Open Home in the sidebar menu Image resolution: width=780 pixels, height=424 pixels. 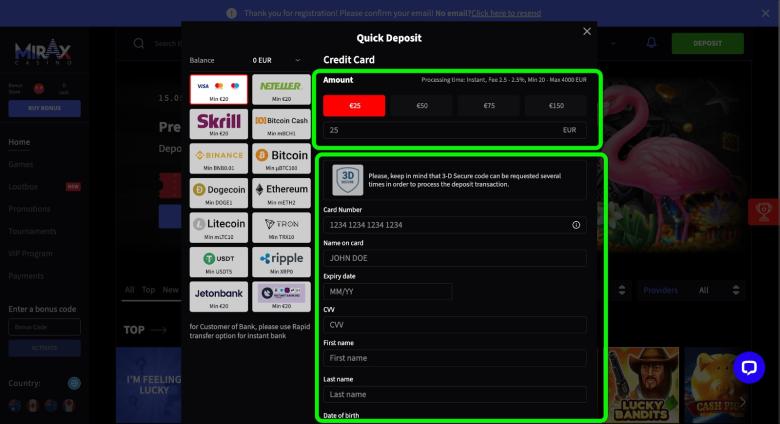(x=19, y=142)
